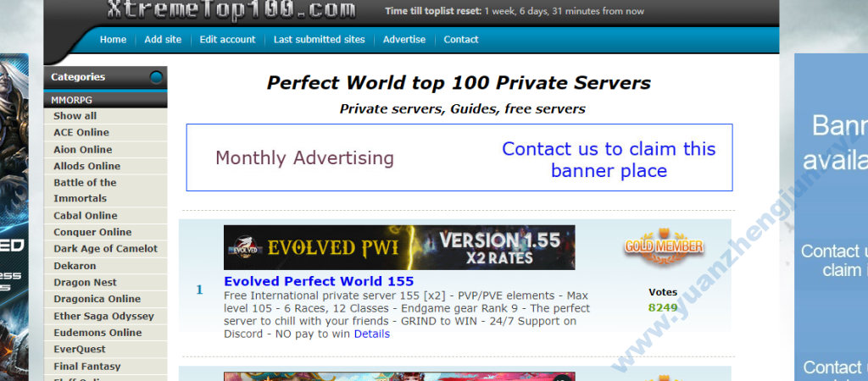The width and height of the screenshot is (868, 381).
Task: Open the Cabal Online category
Action: coord(86,215)
